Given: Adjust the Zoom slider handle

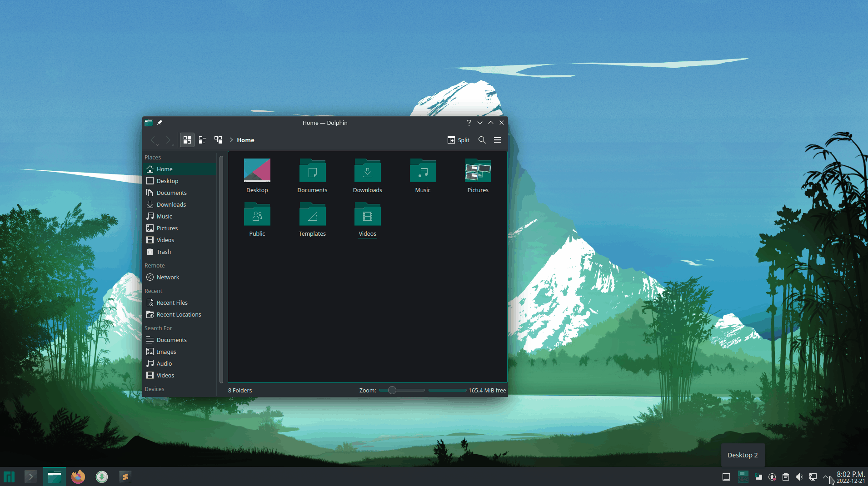Looking at the screenshot, I should 392,390.
